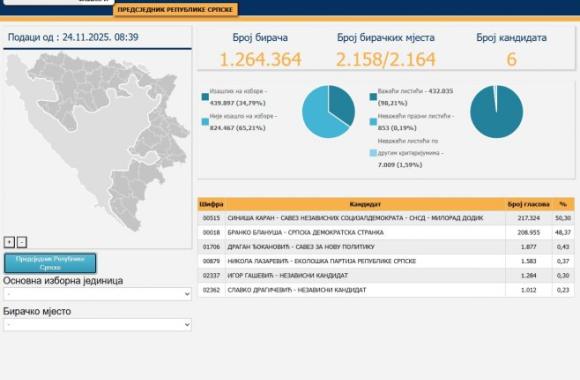This screenshot has width=580, height=380.
Task: Click the valid ballots pie chart
Action: 496,112
